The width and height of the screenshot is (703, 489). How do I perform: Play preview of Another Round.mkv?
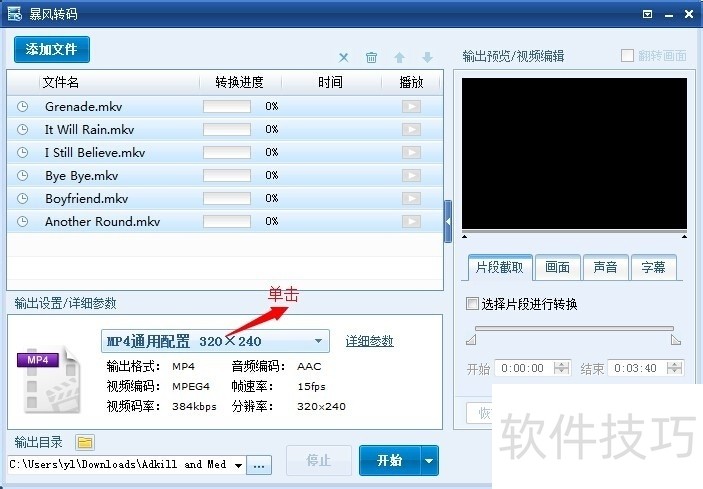[411, 221]
